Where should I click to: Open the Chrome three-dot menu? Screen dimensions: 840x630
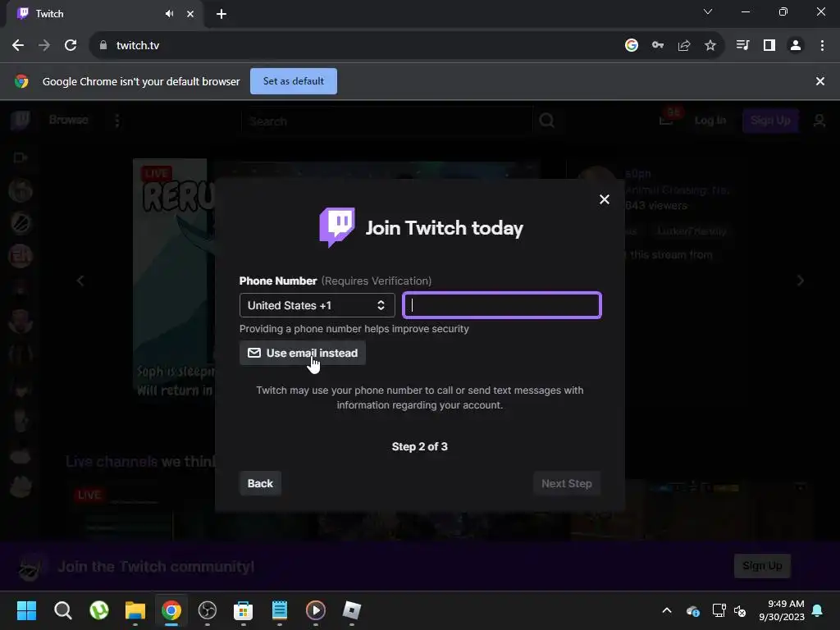point(822,46)
